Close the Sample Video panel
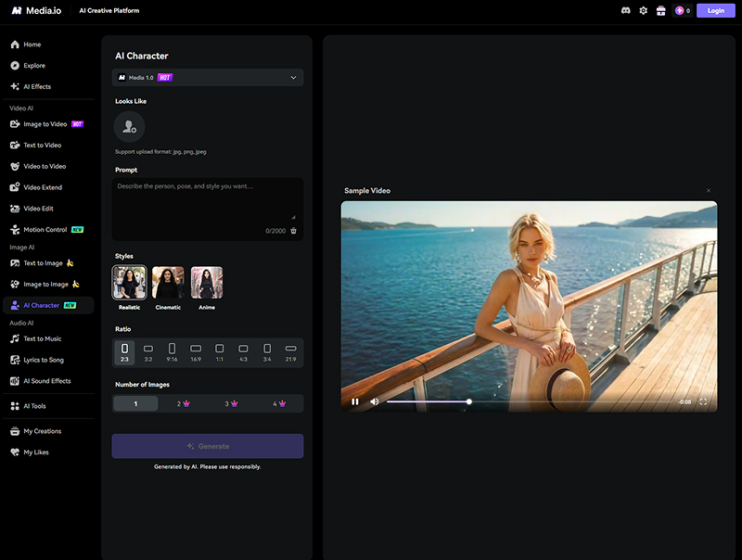Viewport: 742px width, 560px height. 709,191
